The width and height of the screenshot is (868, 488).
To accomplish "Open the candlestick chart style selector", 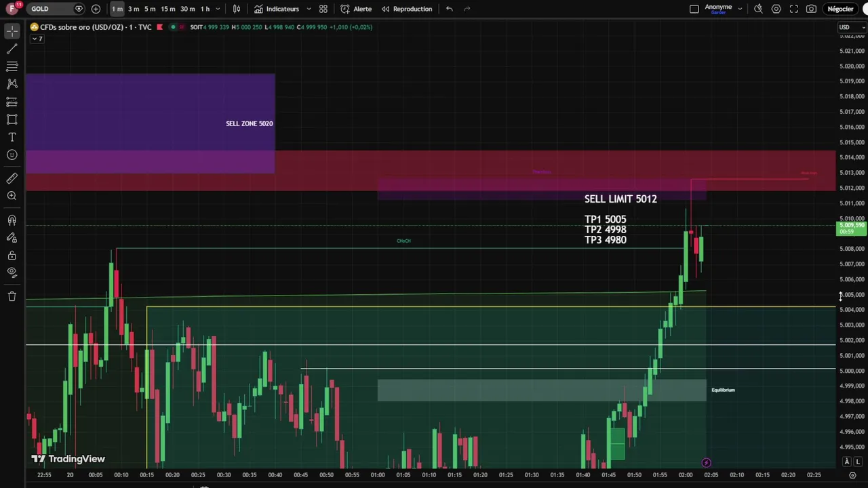I will click(237, 9).
